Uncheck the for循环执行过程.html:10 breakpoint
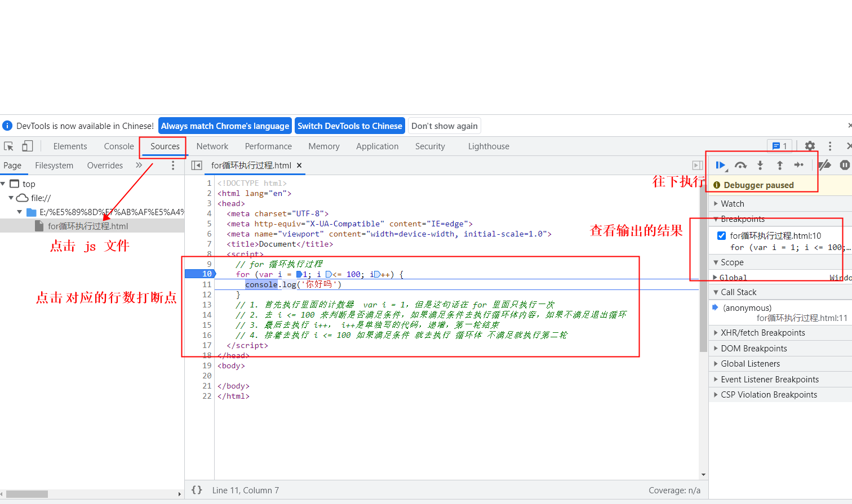852x504 pixels. click(721, 235)
